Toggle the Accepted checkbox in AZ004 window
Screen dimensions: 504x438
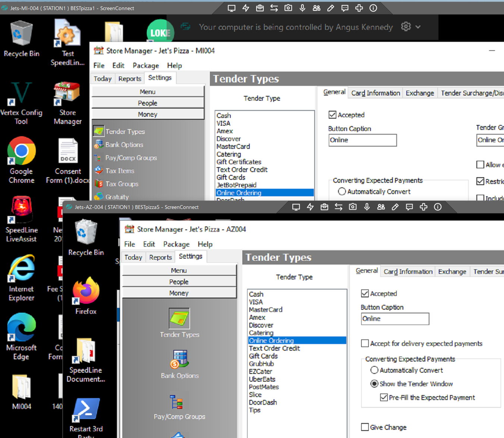click(365, 294)
